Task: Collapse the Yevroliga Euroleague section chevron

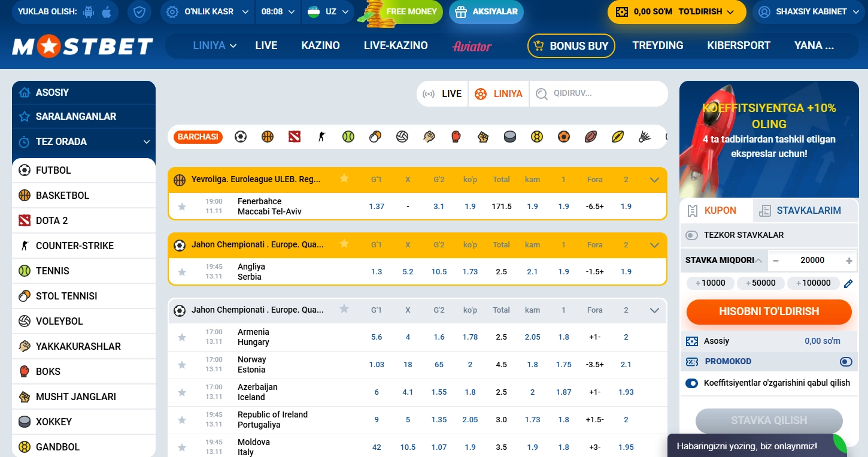Action: pos(654,180)
